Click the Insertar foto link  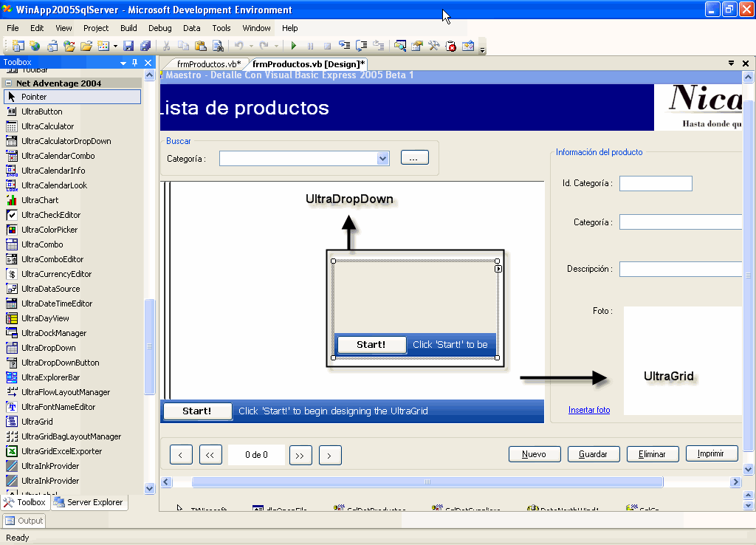[589, 410]
